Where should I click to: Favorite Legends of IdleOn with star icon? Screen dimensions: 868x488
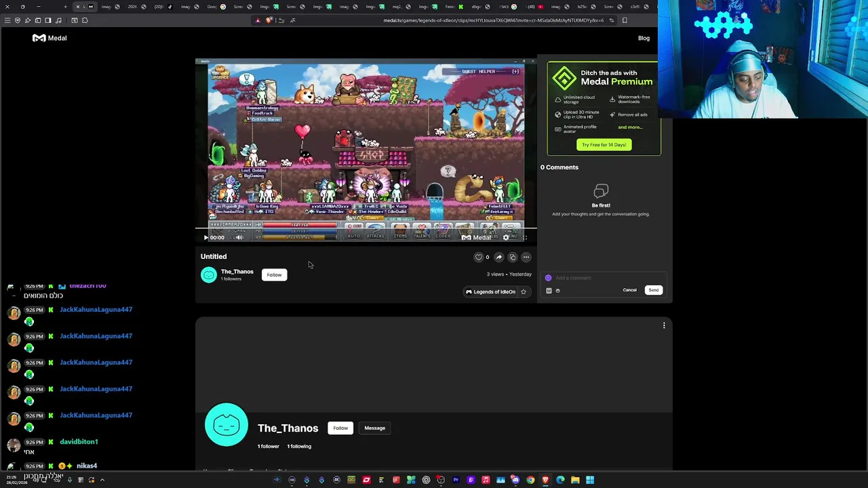click(524, 291)
